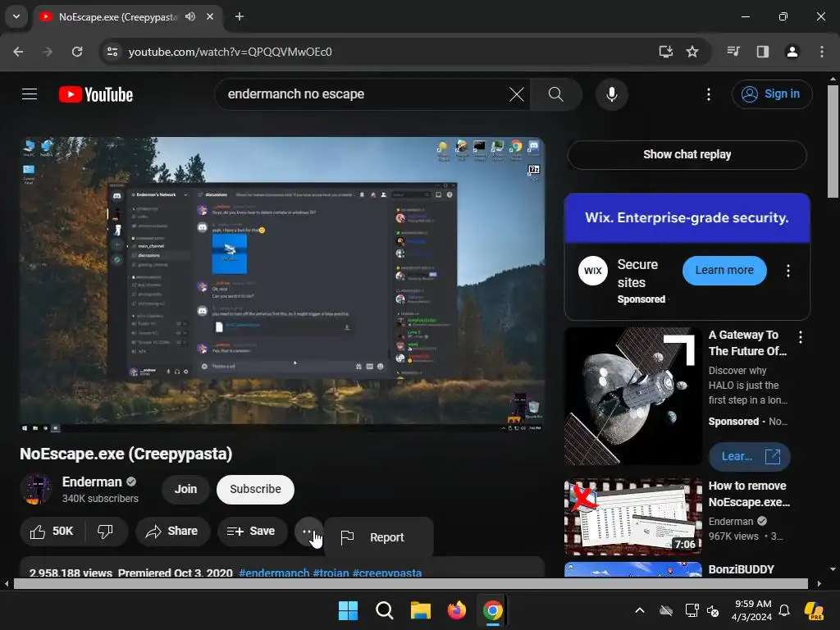Viewport: 840px width, 630px height.
Task: Mute the NoEscape.exe tab audio
Action: coord(190,16)
